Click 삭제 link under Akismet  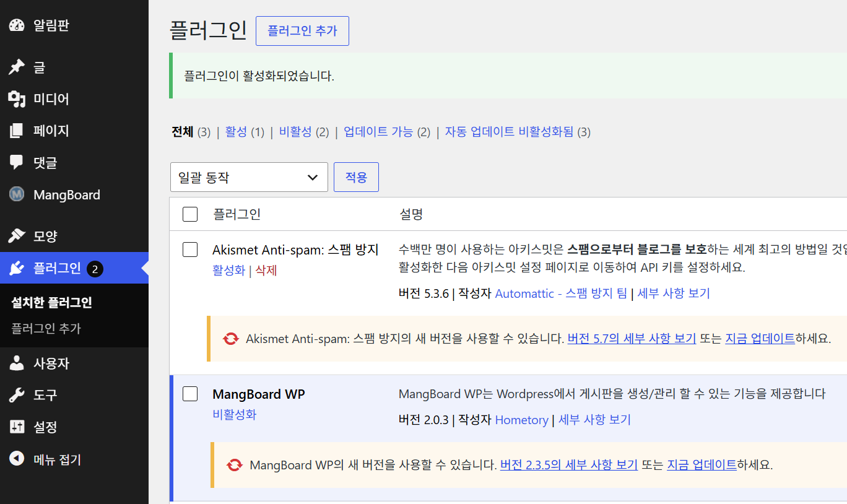point(266,271)
